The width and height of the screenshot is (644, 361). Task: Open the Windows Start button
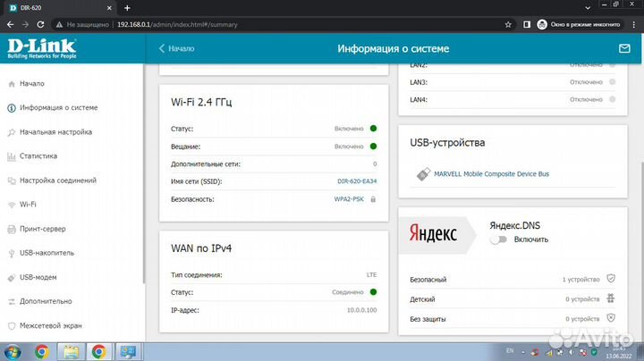[13, 352]
